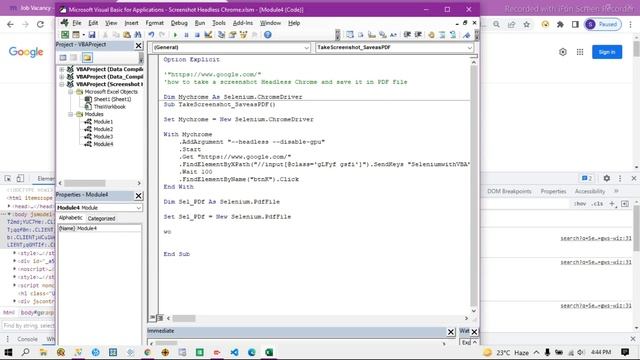Screen dimensions: 640x360
Task: Open the Add-Ins menu
Action: pos(242,23)
